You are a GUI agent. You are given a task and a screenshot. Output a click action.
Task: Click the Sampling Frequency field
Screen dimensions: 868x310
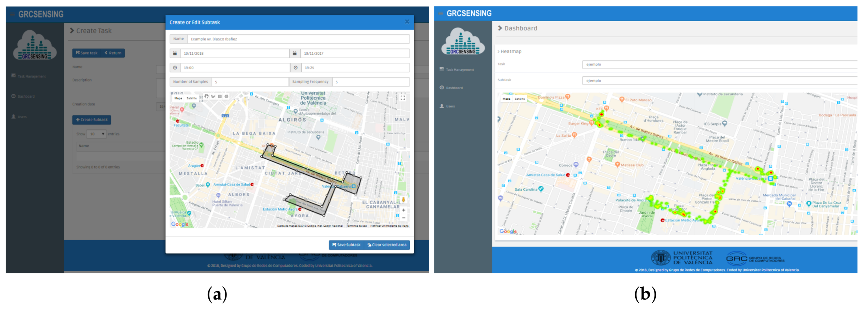pos(371,82)
